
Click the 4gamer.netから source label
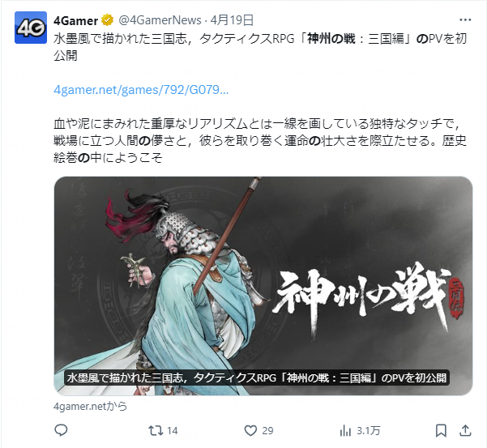[x=91, y=406]
